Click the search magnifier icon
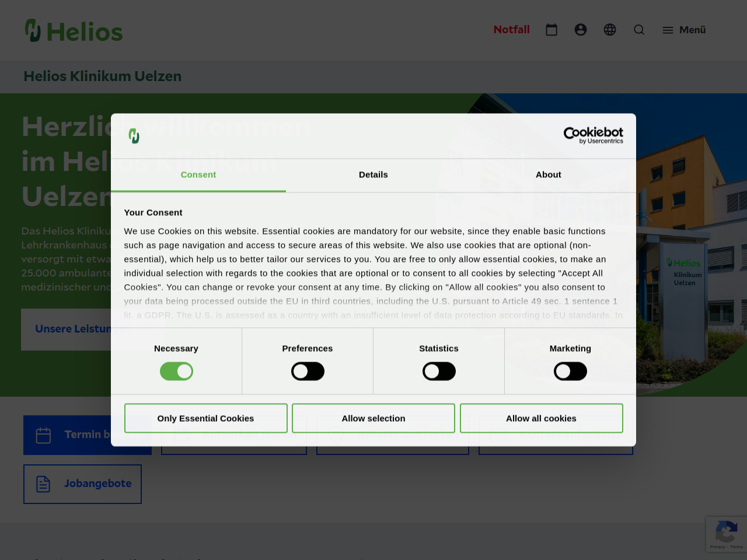Viewport: 747px width, 560px height. tap(639, 30)
